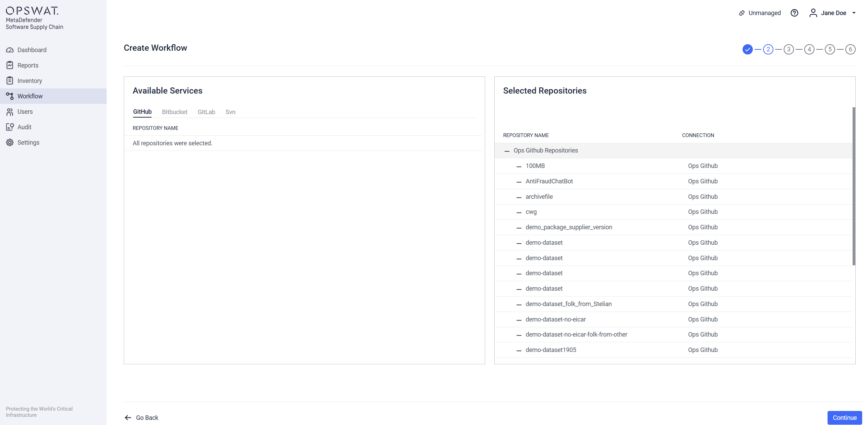Select wizard step 2
The image size is (868, 425).
(x=768, y=49)
